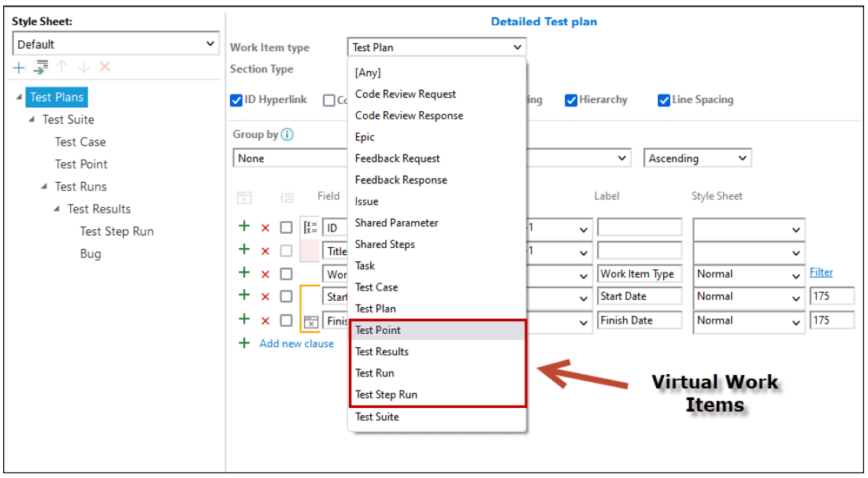Viewport: 868px width, 478px height.
Task: Click the move-up arrow icon under Style Sheet
Action: [61, 68]
